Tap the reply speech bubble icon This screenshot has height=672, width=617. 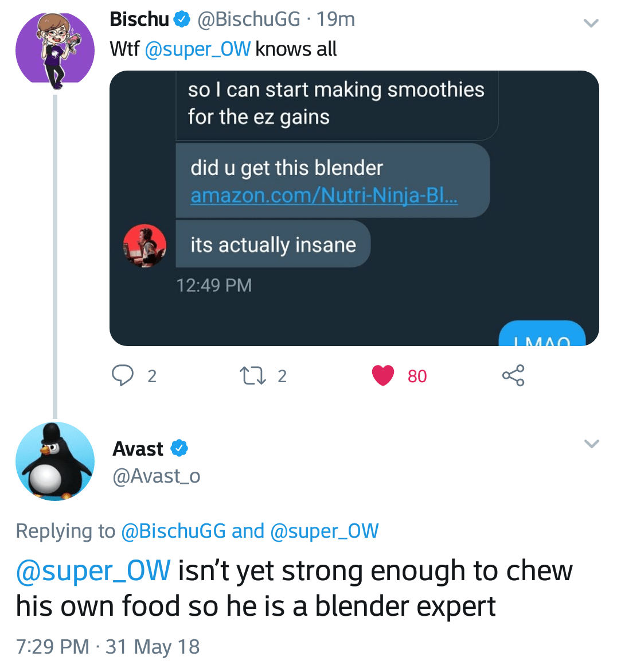coord(122,375)
